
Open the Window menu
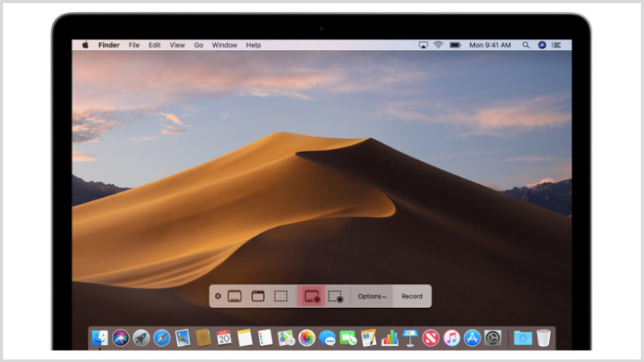pyautogui.click(x=225, y=45)
